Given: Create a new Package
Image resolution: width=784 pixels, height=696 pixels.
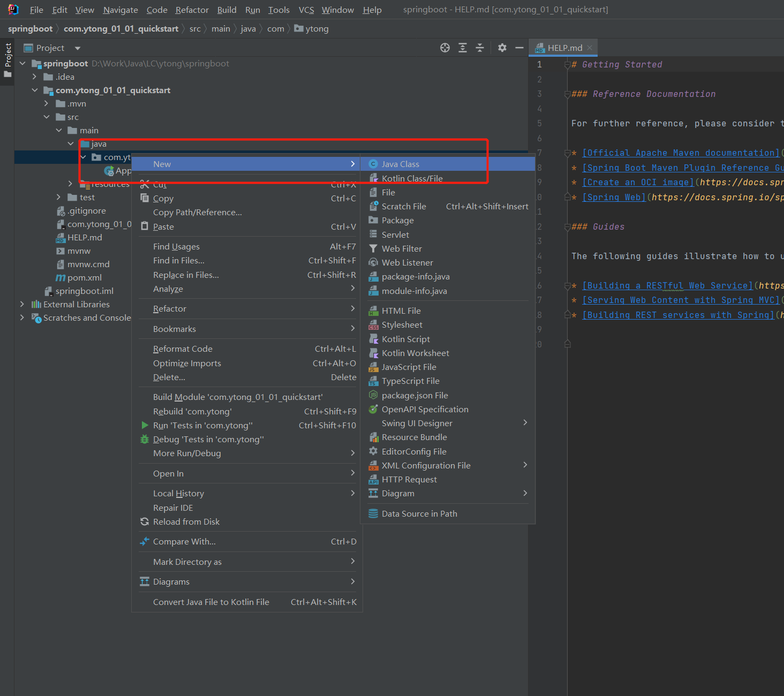Looking at the screenshot, I should (x=448, y=220).
